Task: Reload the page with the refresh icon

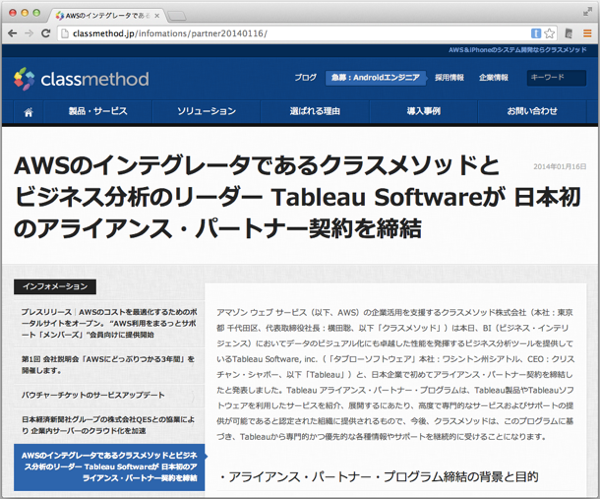Action: (x=46, y=33)
